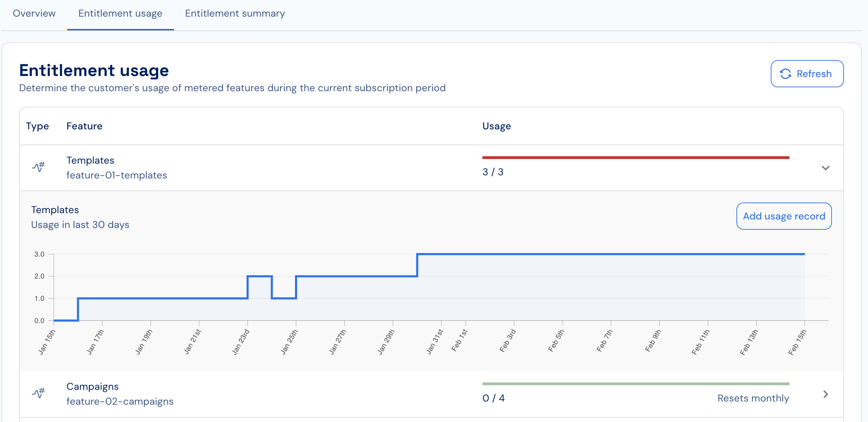Switch to the Entitlement summary tab
This screenshot has width=868, height=422.
pyautogui.click(x=235, y=13)
